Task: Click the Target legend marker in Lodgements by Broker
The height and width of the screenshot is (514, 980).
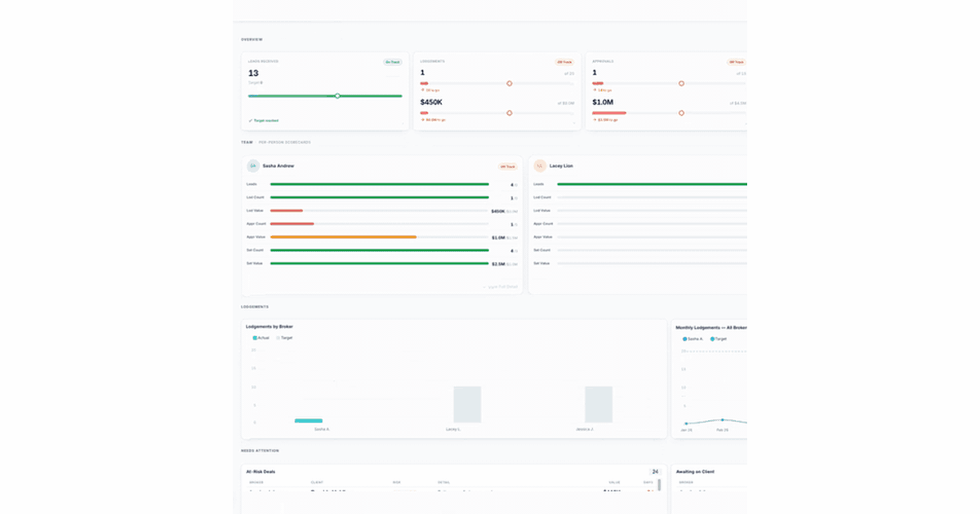Action: click(x=278, y=337)
